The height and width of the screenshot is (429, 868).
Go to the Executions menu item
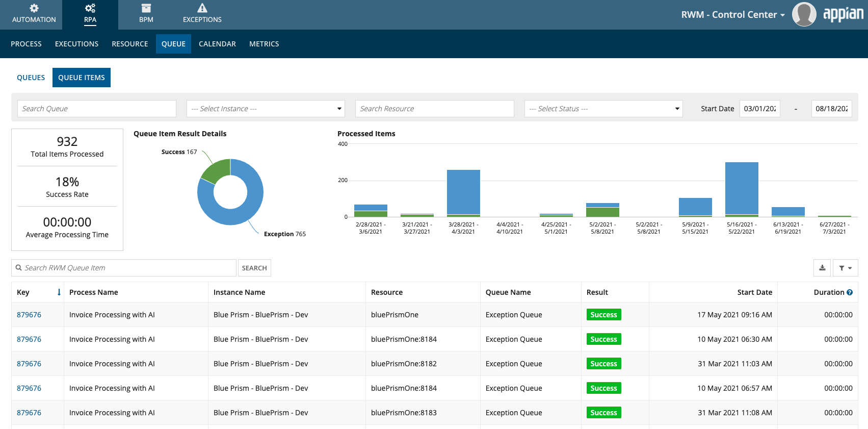tap(76, 44)
